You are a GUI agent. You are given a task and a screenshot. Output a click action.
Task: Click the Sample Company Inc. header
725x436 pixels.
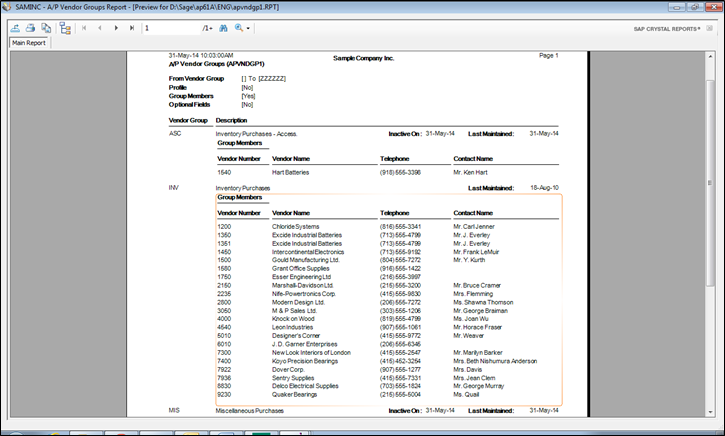(x=364, y=58)
